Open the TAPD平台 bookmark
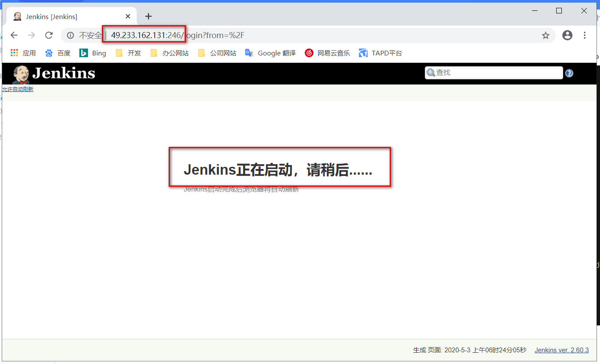Screen dimensions: 600x364 coord(381,53)
